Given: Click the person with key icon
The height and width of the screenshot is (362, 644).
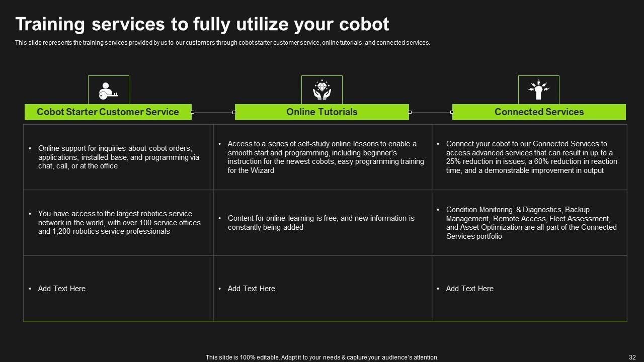Looking at the screenshot, I should pos(108,90).
